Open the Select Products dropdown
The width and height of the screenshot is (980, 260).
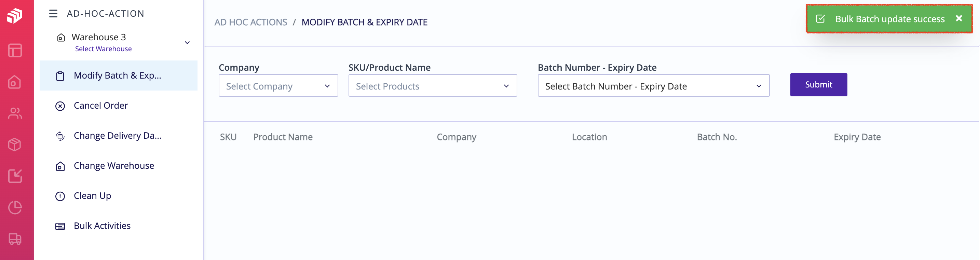click(433, 86)
